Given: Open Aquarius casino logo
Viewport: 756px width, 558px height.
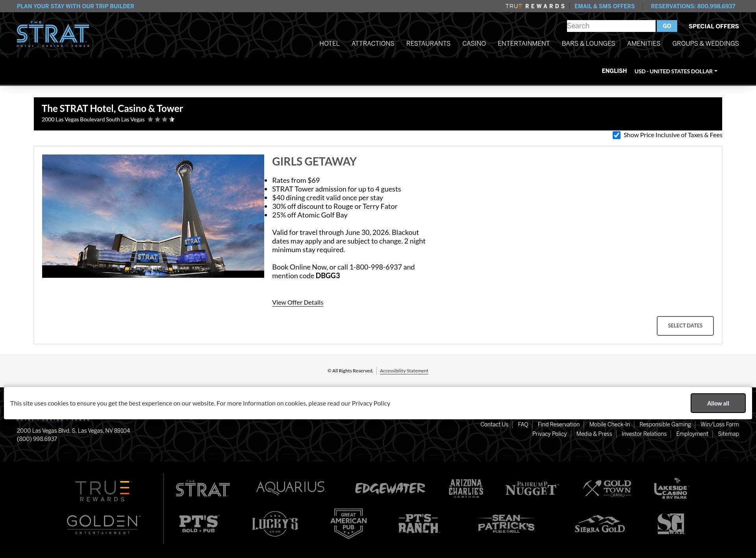Looking at the screenshot, I should tap(291, 487).
